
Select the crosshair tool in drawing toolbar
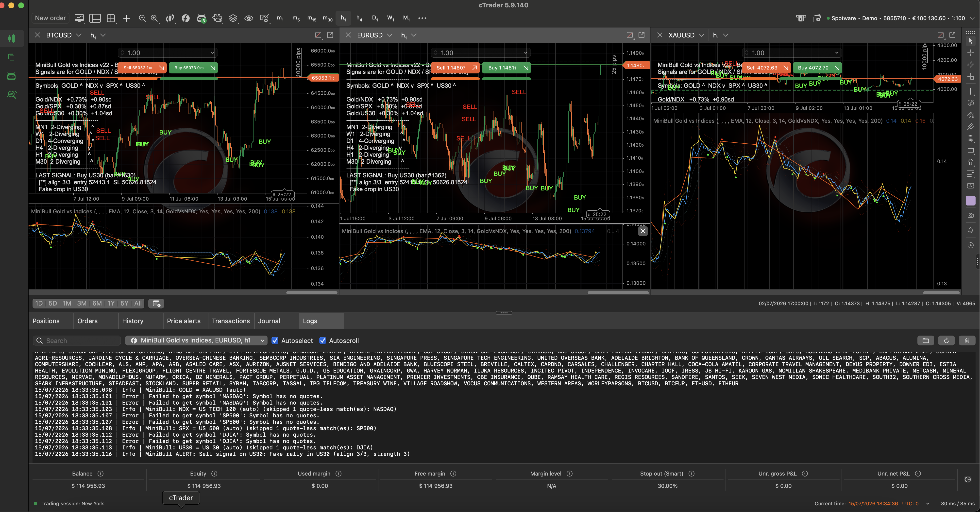tap(970, 52)
